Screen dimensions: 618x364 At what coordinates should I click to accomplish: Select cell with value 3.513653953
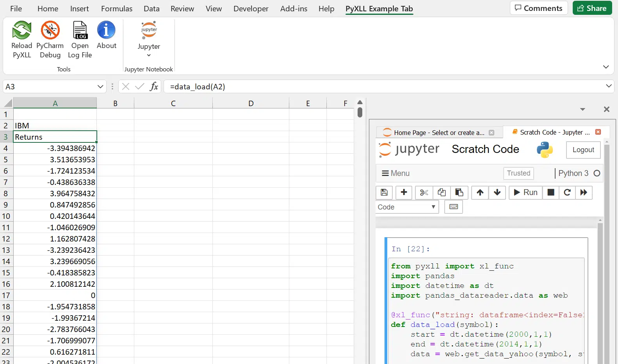tap(55, 160)
